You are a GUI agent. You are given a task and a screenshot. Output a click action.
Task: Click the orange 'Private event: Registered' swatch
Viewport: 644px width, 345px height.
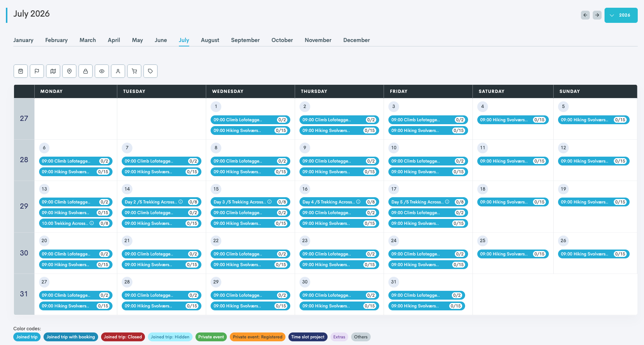point(257,337)
